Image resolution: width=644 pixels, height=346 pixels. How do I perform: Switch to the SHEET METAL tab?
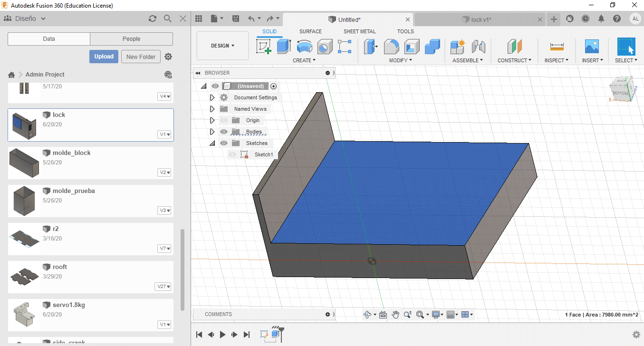click(x=359, y=31)
